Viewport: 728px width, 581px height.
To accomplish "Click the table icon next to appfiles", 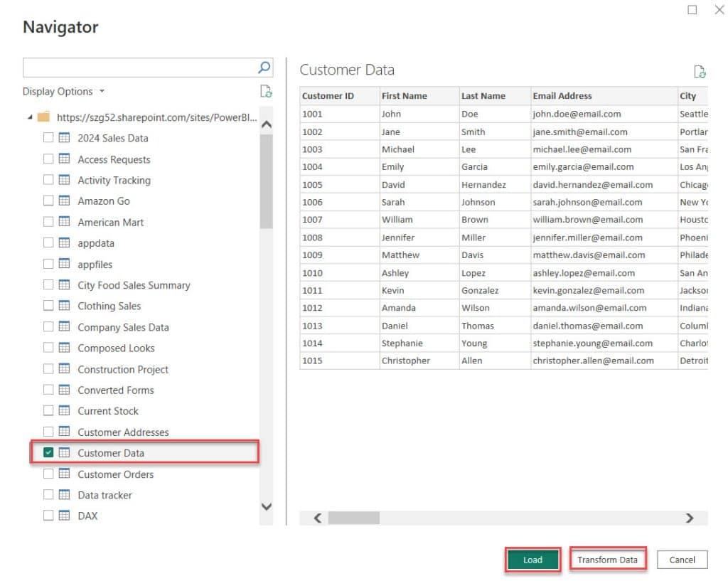I will [65, 264].
